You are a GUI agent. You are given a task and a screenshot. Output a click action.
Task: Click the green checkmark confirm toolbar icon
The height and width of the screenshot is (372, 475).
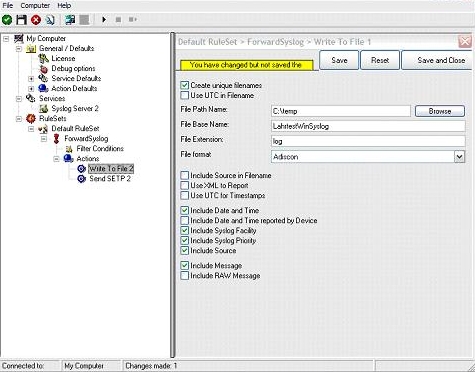click(x=7, y=20)
